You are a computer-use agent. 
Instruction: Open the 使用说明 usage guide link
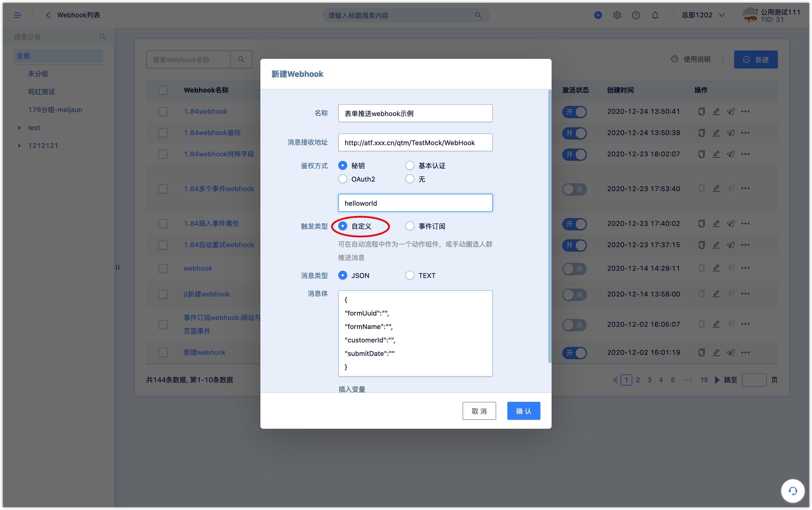(690, 59)
